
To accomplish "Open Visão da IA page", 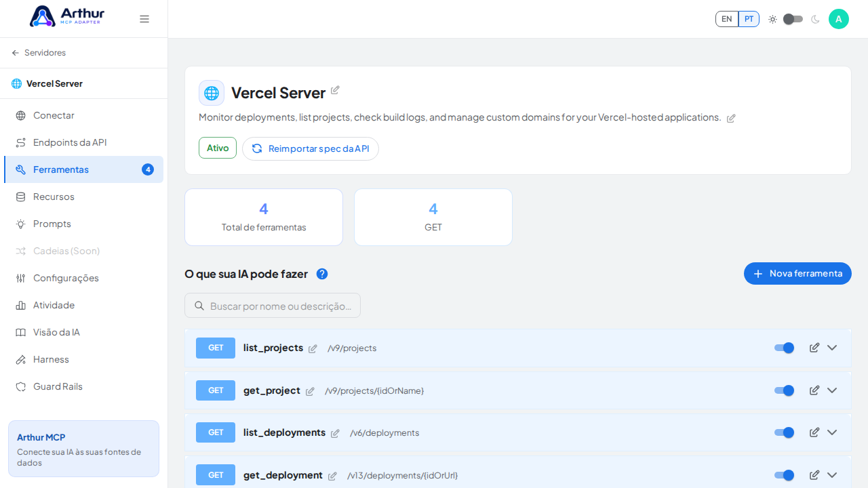I will 83,332.
